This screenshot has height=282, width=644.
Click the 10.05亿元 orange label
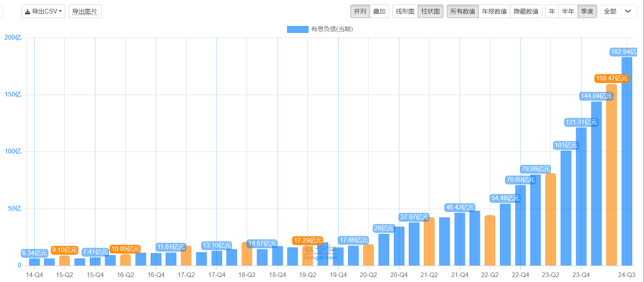[125, 249]
